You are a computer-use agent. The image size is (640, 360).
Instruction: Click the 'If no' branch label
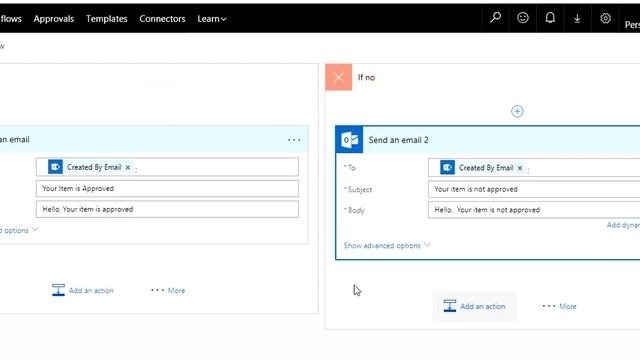(x=366, y=78)
